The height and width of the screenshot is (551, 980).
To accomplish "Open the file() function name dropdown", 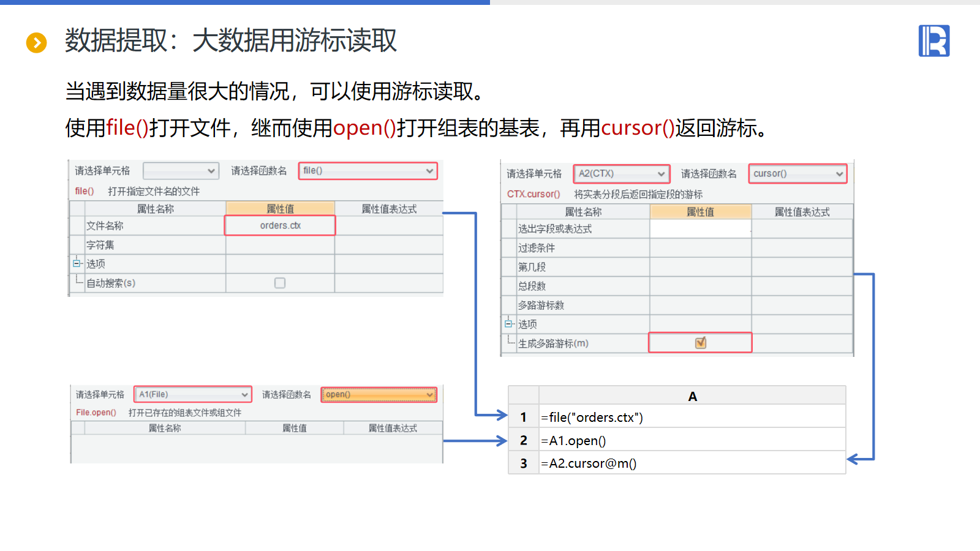I will click(x=368, y=171).
